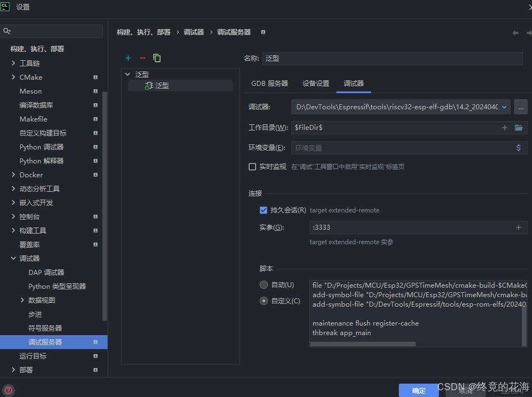Image resolution: width=532 pixels, height=397 pixels.
Task: Click the 环境变量 input field
Action: (409, 148)
